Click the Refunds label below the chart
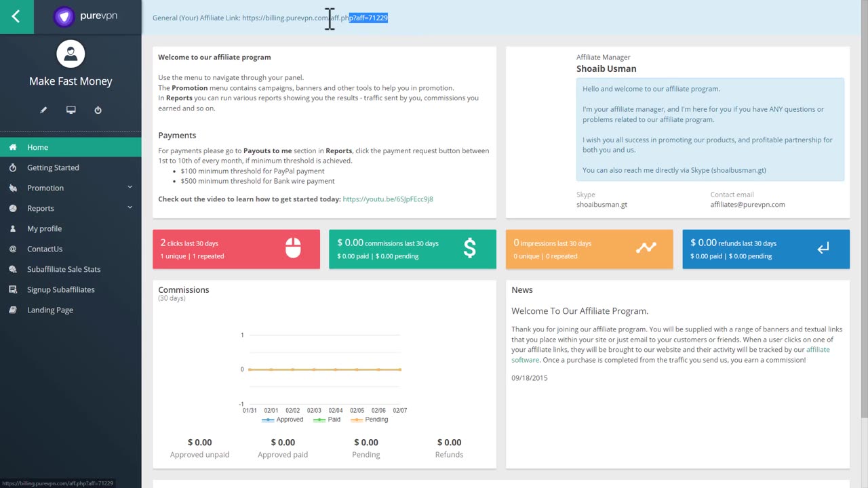The height and width of the screenshot is (488, 868). coord(449,455)
